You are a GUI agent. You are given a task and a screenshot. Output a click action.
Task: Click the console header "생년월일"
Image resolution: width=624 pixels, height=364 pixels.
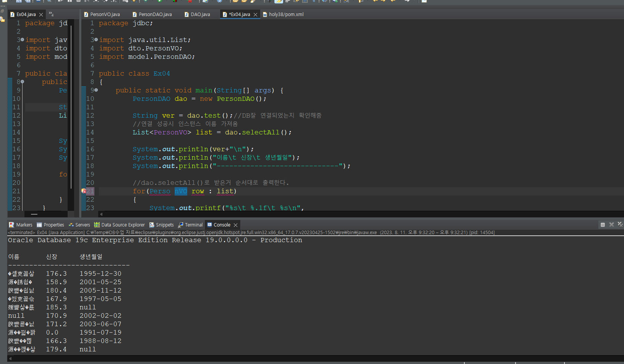click(91, 257)
